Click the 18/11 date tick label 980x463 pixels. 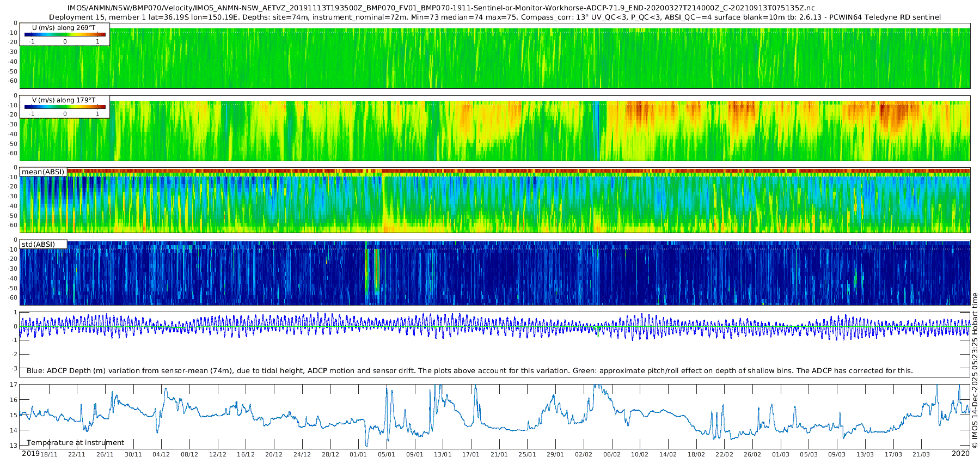[x=48, y=454]
